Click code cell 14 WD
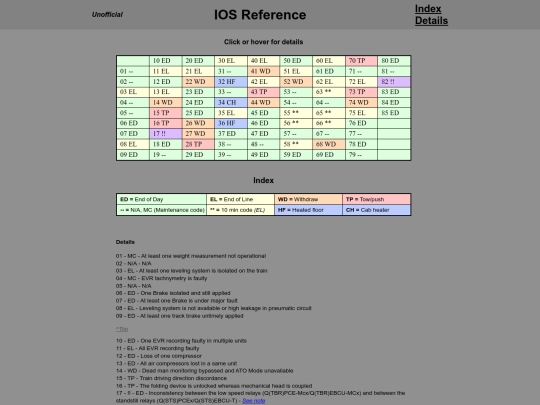Viewport: 540px width, 405px height. (x=166, y=103)
